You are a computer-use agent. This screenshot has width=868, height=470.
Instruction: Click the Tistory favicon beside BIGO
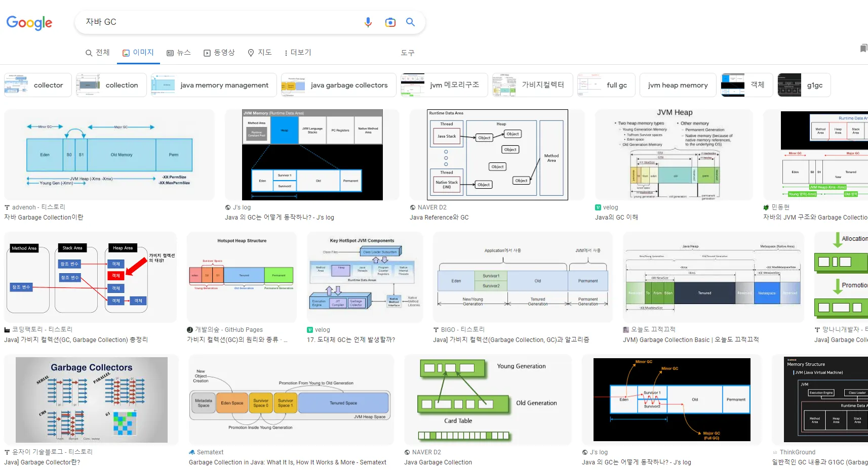point(436,330)
